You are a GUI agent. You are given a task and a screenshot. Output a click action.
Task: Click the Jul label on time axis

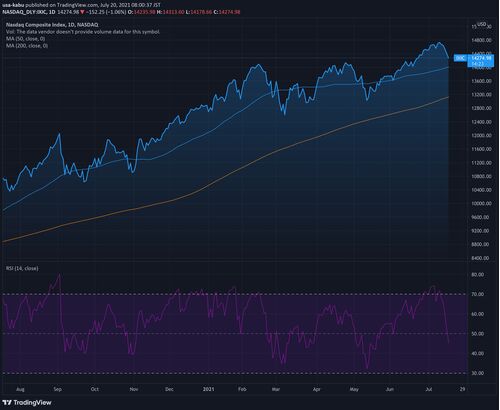(429, 389)
